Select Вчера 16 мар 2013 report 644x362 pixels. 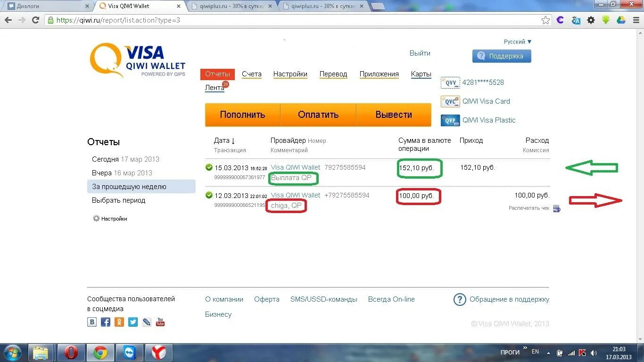coord(122,173)
